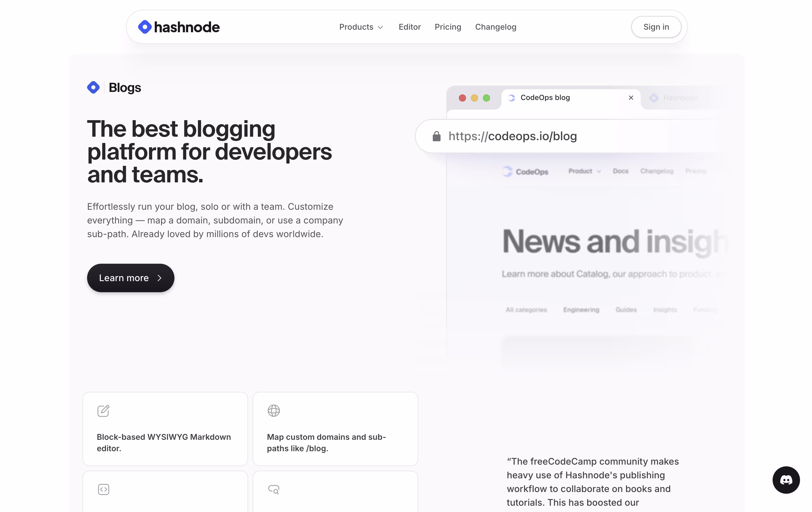Screen dimensions: 812x512
Task: Click the globe icon on the custom domains card
Action: point(274,411)
